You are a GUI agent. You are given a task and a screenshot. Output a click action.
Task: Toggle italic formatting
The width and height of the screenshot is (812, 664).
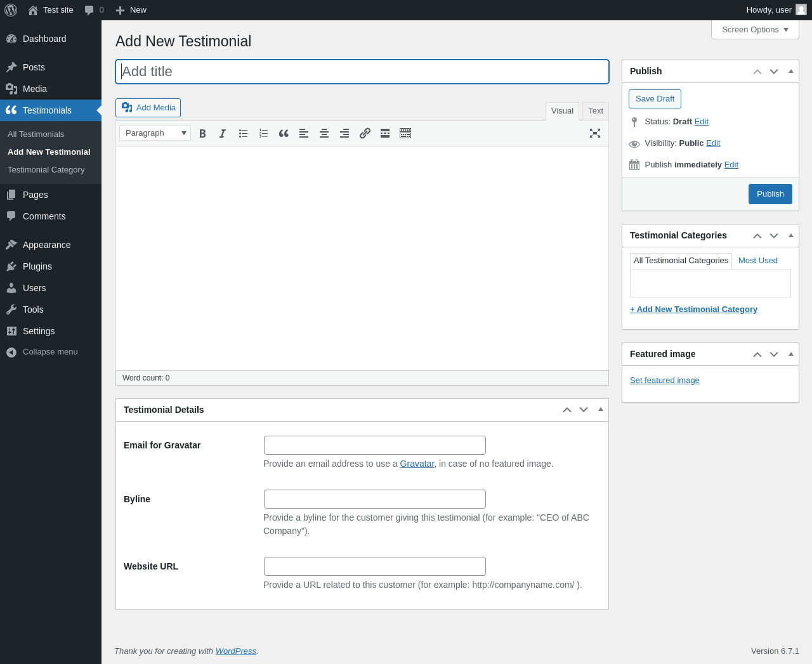point(223,133)
